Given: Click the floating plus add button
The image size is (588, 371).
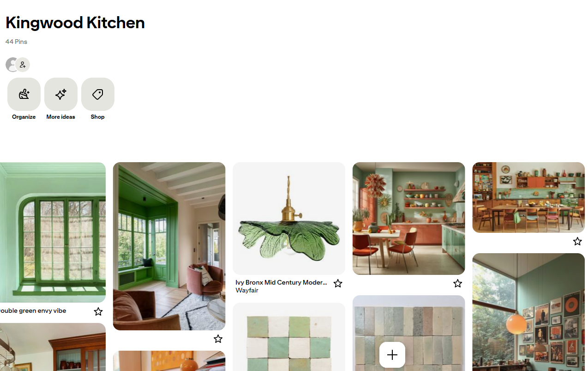Looking at the screenshot, I should (392, 355).
